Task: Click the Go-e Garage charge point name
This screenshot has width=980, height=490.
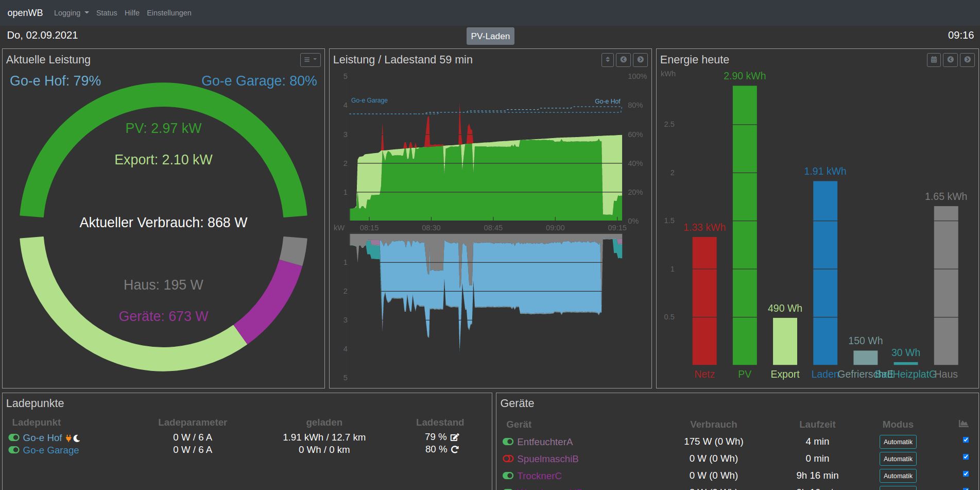Action: 51,450
